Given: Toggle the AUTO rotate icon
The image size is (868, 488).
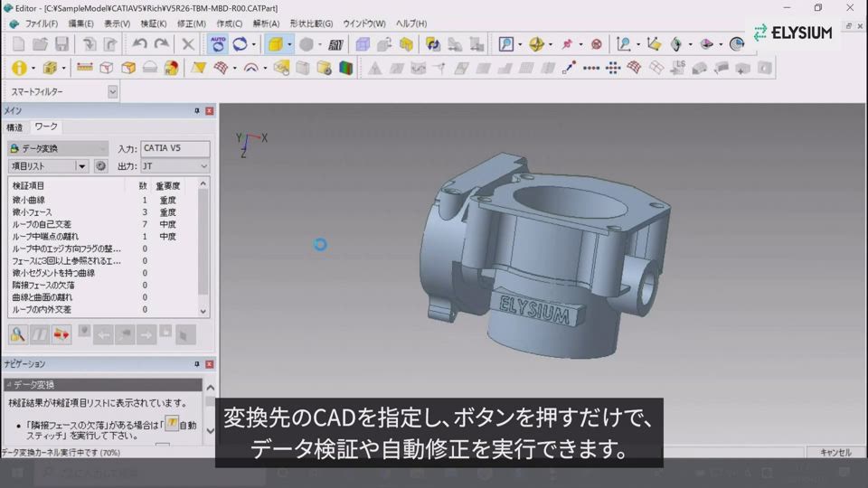Looking at the screenshot, I should point(218,43).
